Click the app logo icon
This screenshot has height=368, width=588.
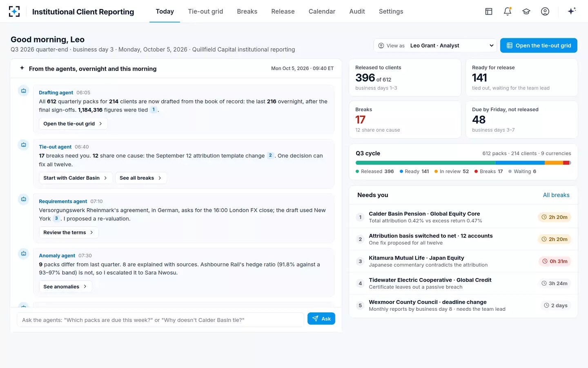click(x=14, y=11)
